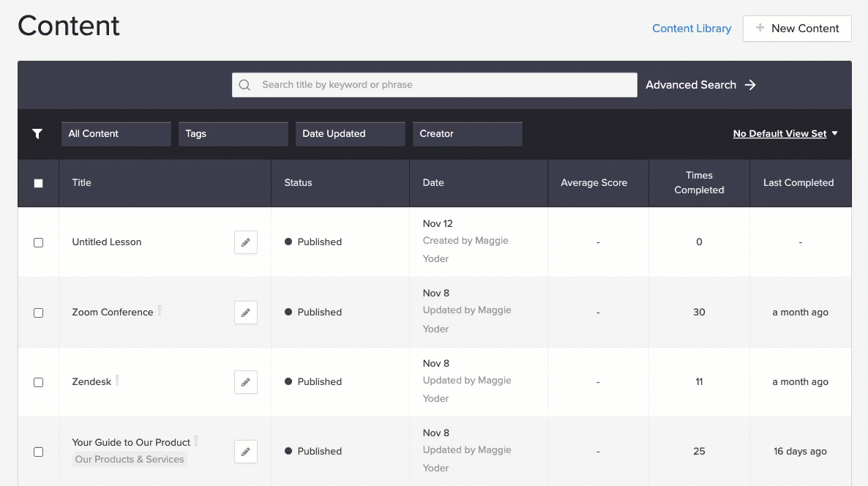Check the Untitled Lesson row checkbox

pos(38,242)
